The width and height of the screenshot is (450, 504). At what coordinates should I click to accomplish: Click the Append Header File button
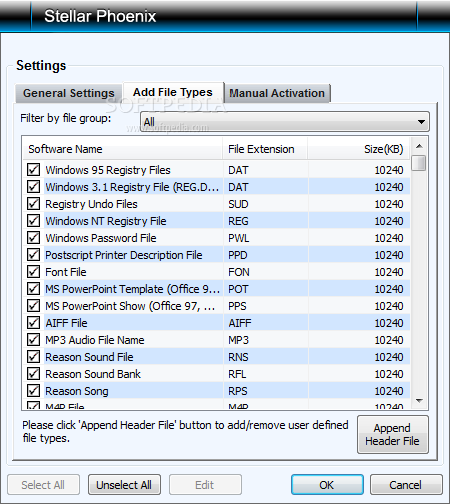click(x=393, y=434)
